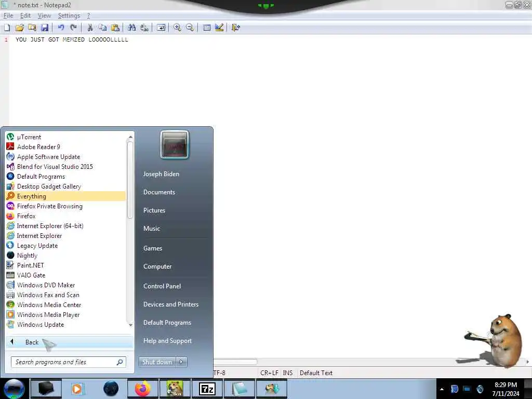Launch the Everything search program

[66, 196]
